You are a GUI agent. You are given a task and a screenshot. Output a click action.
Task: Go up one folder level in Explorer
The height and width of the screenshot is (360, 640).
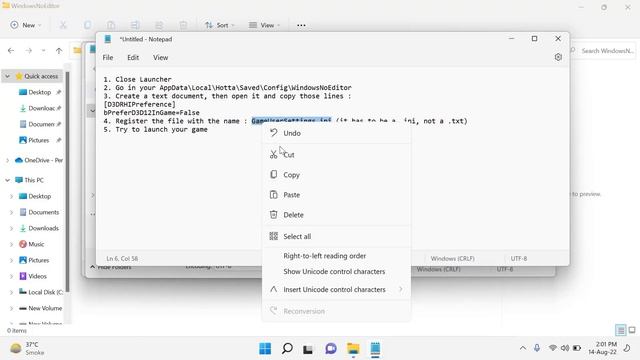coord(59,51)
